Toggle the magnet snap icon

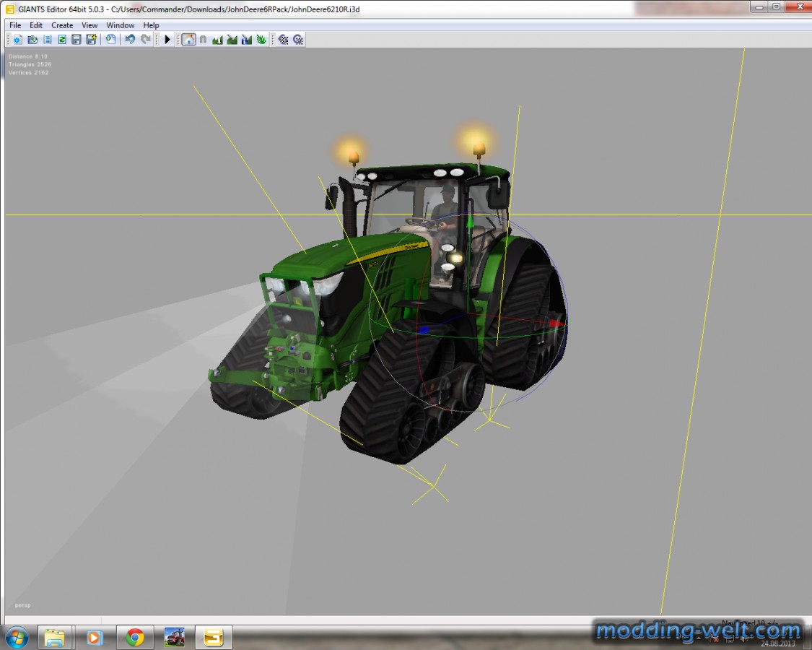pyautogui.click(x=203, y=40)
